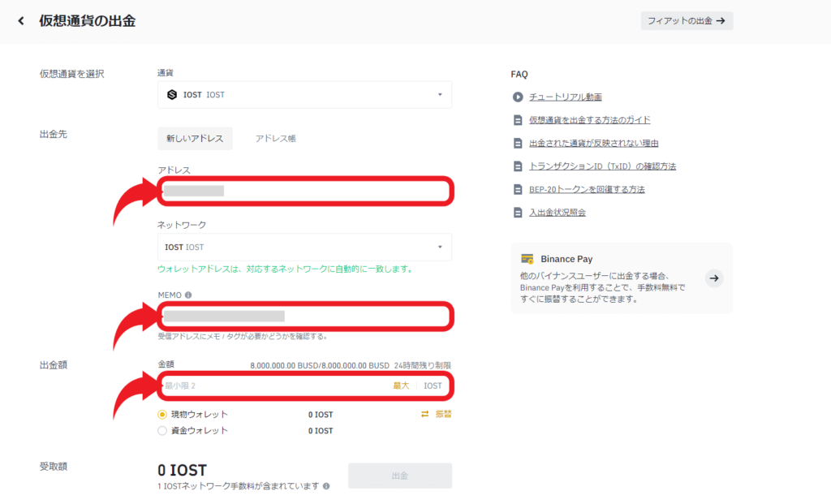This screenshot has height=504, width=831.
Task: Switch to the 新しいアドレス tab
Action: [x=195, y=138]
